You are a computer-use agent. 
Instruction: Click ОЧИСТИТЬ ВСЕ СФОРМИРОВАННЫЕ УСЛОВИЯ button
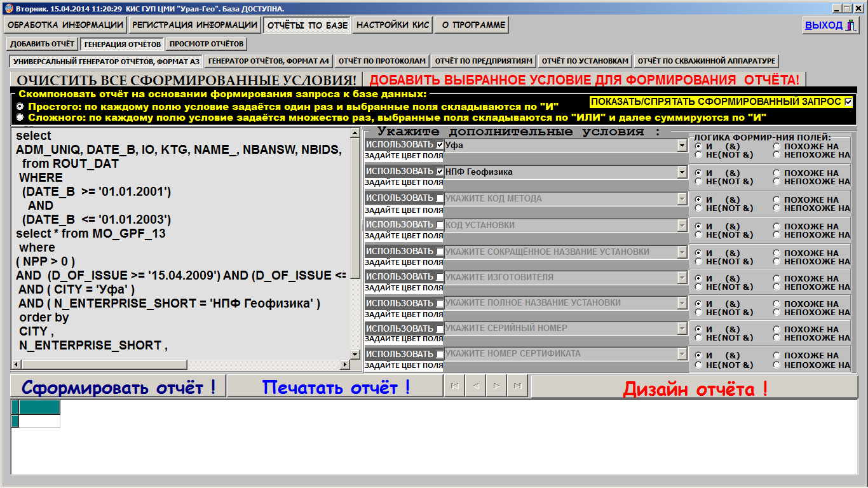pyautogui.click(x=186, y=80)
